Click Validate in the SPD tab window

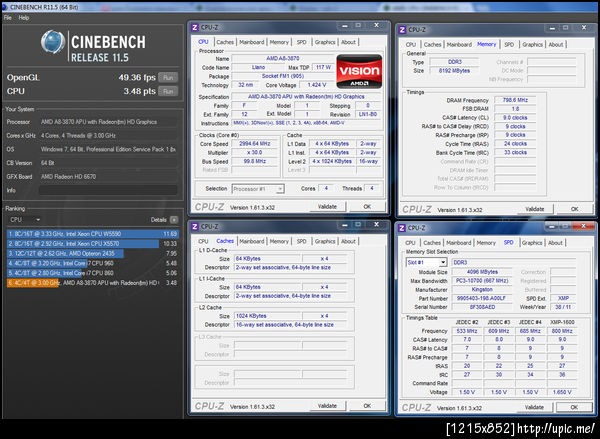coord(534,407)
